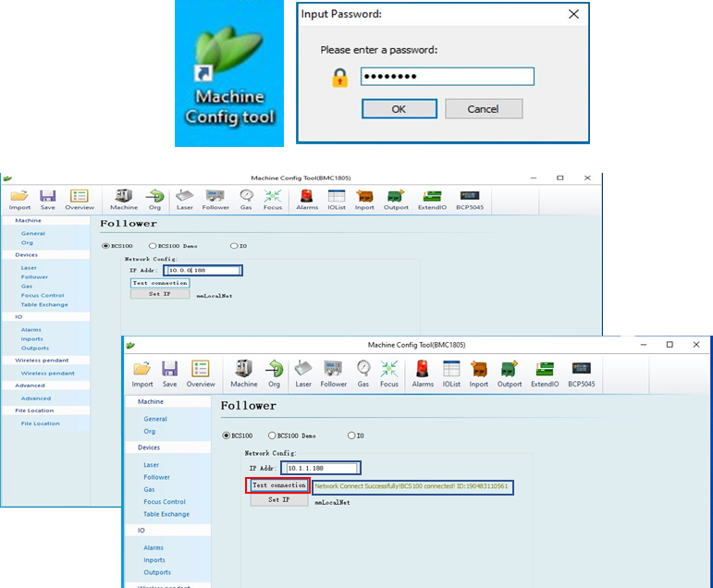
Task: Open Inport icon in the back window toolbar
Action: coord(364,200)
